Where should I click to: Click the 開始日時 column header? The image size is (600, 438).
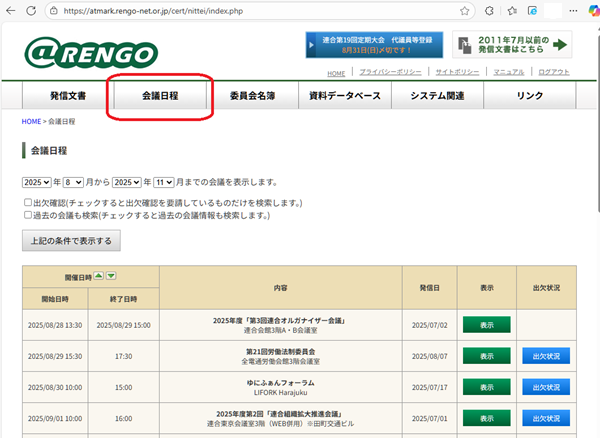(55, 299)
